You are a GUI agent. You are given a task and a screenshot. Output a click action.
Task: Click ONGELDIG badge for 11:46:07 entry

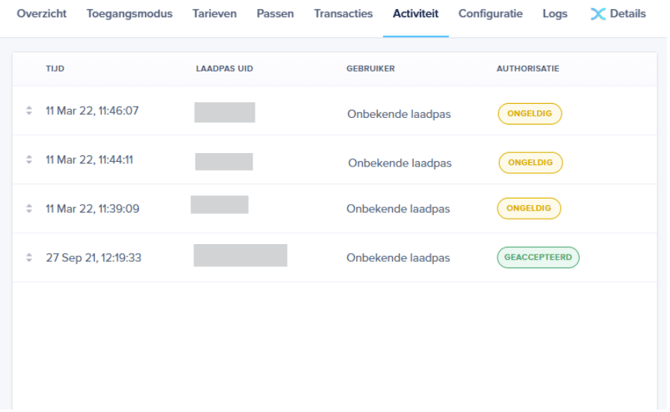[530, 114]
